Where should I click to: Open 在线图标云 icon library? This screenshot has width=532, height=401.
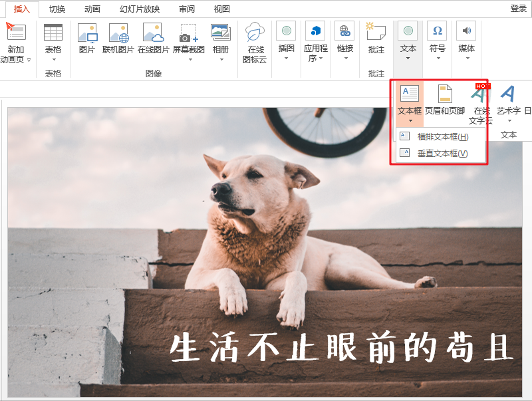click(x=255, y=32)
